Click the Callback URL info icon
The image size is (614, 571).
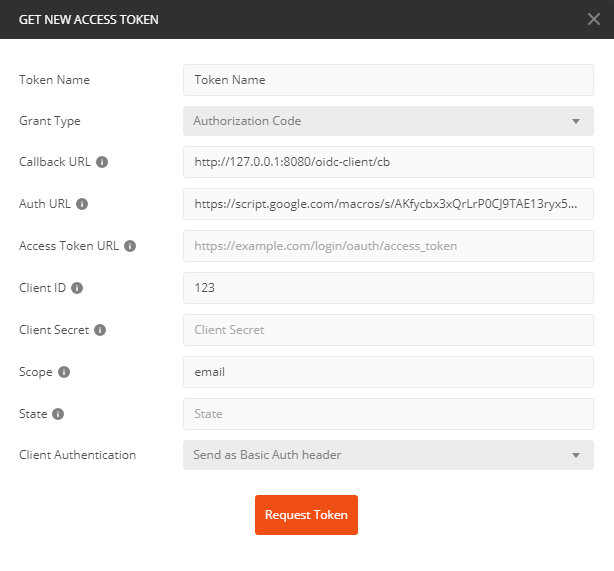coord(102,162)
